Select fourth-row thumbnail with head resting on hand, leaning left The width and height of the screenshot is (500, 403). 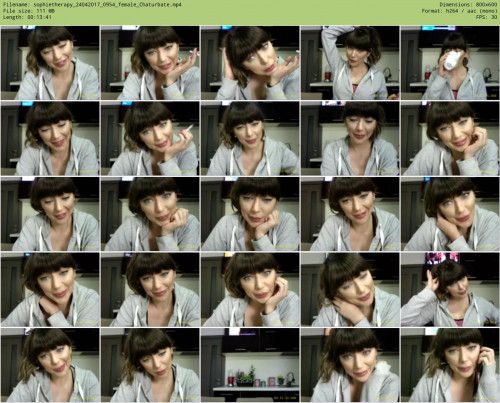pyautogui.click(x=350, y=289)
